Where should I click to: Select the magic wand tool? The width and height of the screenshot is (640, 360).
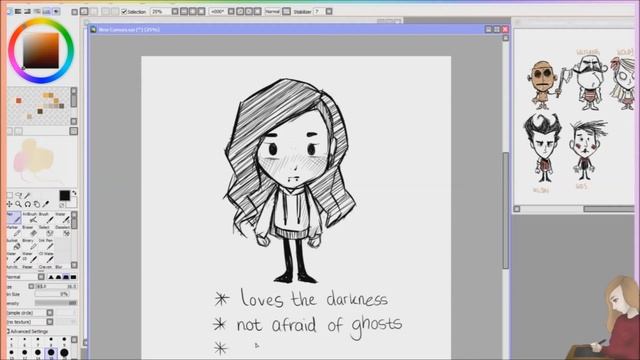click(x=27, y=195)
